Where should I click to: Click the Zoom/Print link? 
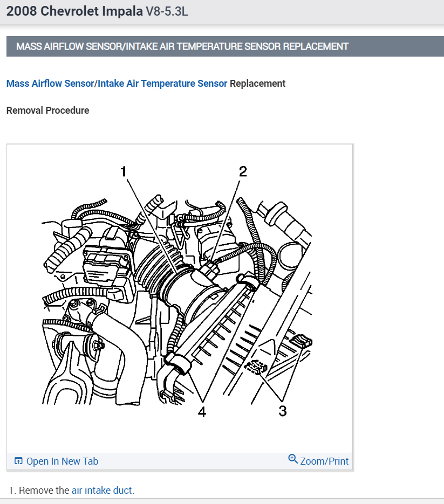coord(324,461)
